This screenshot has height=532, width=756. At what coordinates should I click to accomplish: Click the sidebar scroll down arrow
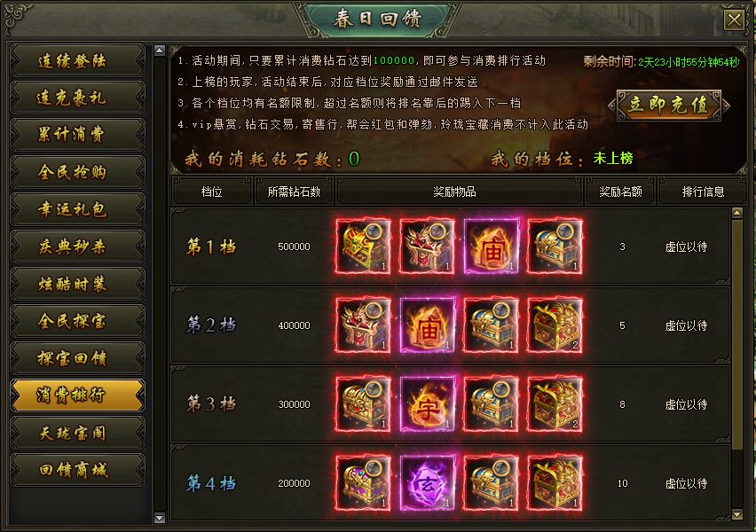coord(160,518)
